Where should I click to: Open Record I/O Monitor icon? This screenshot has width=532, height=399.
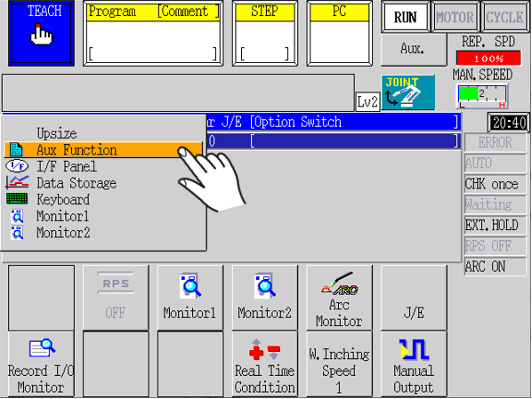(42, 347)
